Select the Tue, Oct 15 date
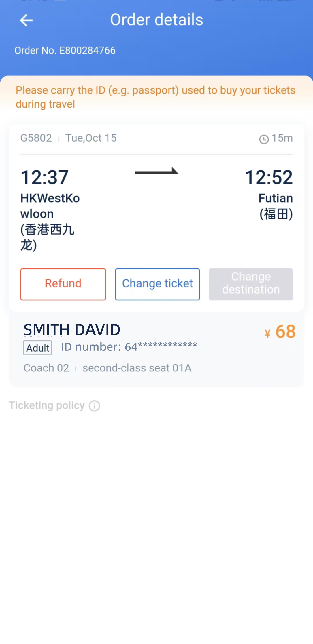The height and width of the screenshot is (644, 313). (x=91, y=138)
